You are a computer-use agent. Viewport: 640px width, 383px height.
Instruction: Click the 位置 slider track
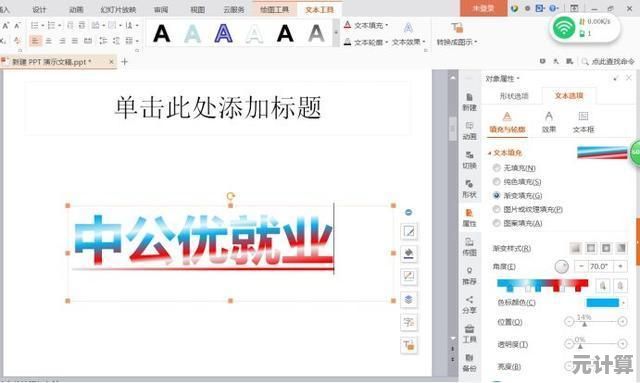pyautogui.click(x=596, y=322)
